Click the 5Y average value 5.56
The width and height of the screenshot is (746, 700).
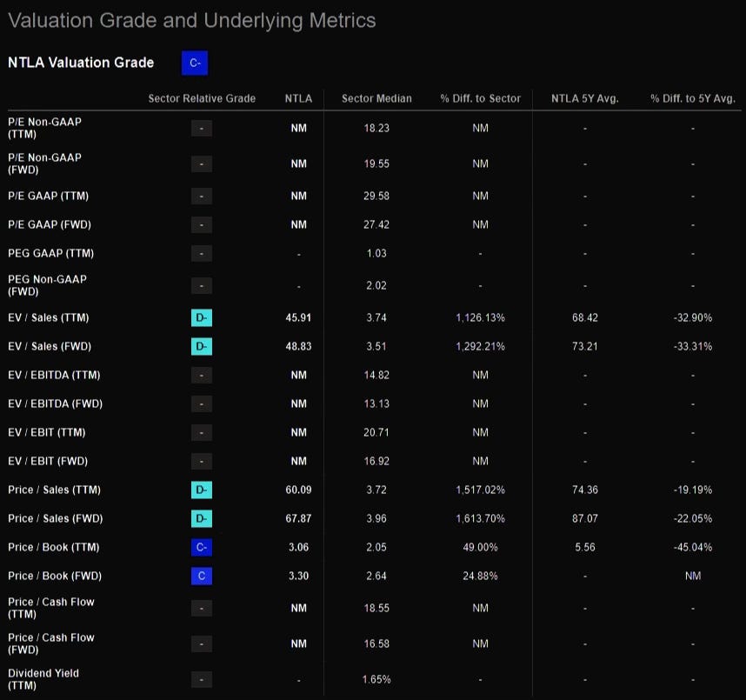point(585,547)
